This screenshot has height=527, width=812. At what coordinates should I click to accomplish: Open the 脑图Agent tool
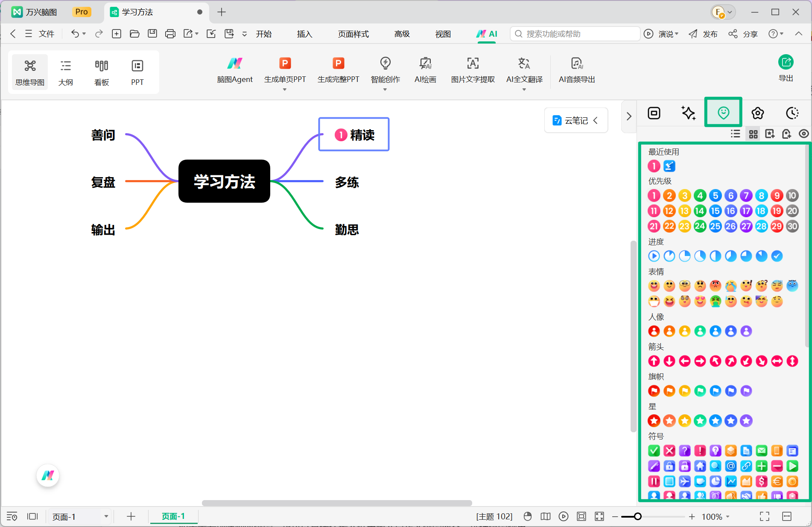pos(234,71)
